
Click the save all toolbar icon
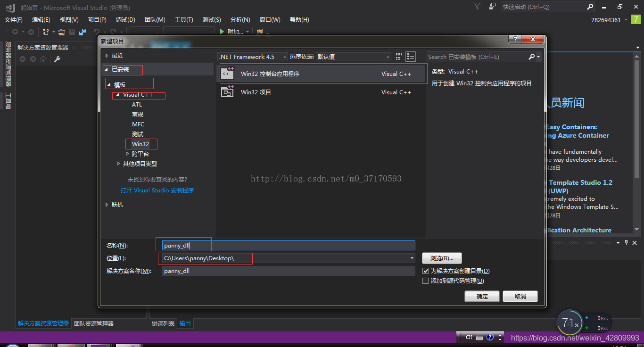[83, 32]
